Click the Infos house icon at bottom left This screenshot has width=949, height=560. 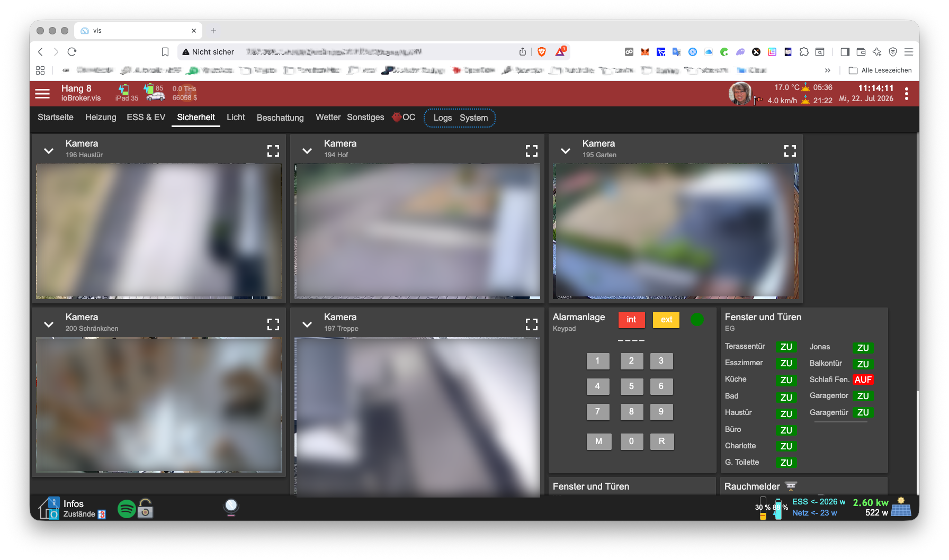(x=49, y=508)
